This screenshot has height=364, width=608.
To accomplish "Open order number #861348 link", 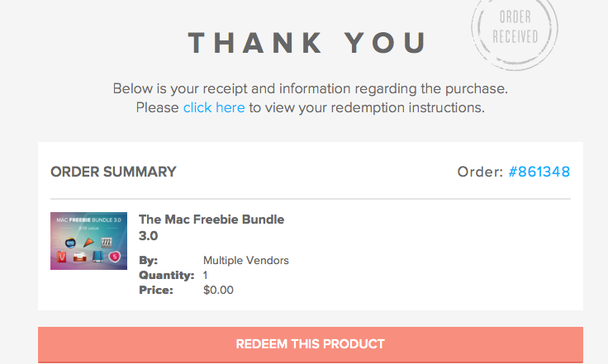I will coord(539,172).
